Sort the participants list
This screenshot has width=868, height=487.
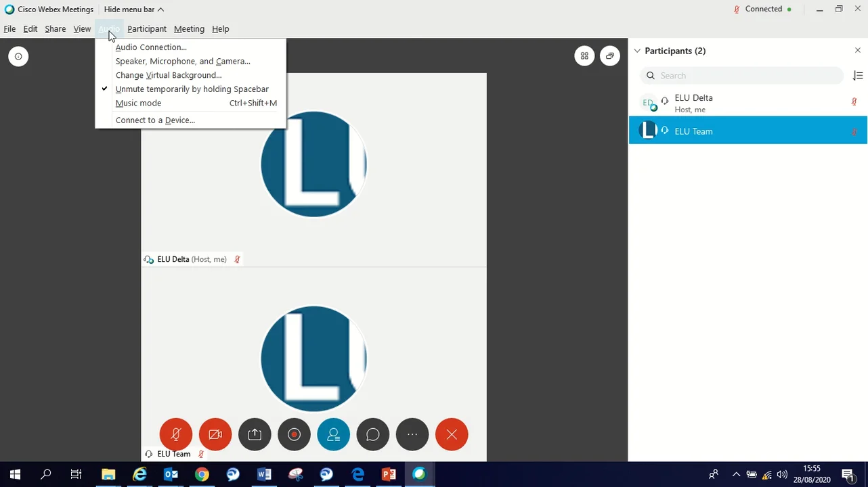click(x=858, y=76)
